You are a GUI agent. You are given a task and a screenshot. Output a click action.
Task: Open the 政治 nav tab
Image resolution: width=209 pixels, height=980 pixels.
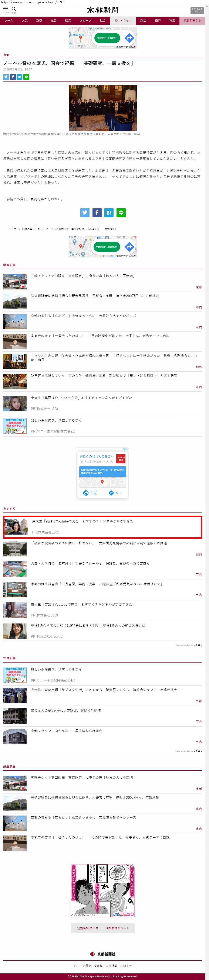(143, 21)
